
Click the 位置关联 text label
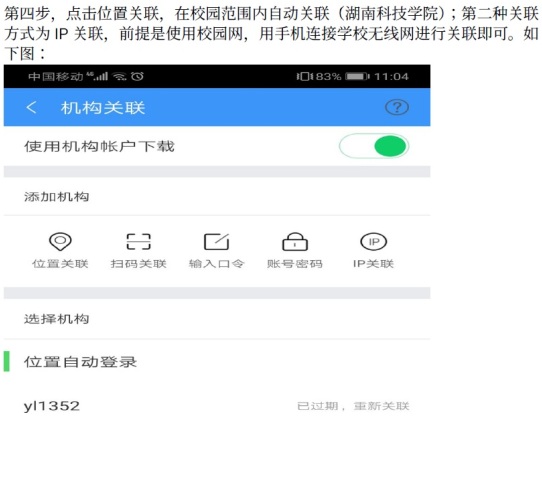click(60, 264)
